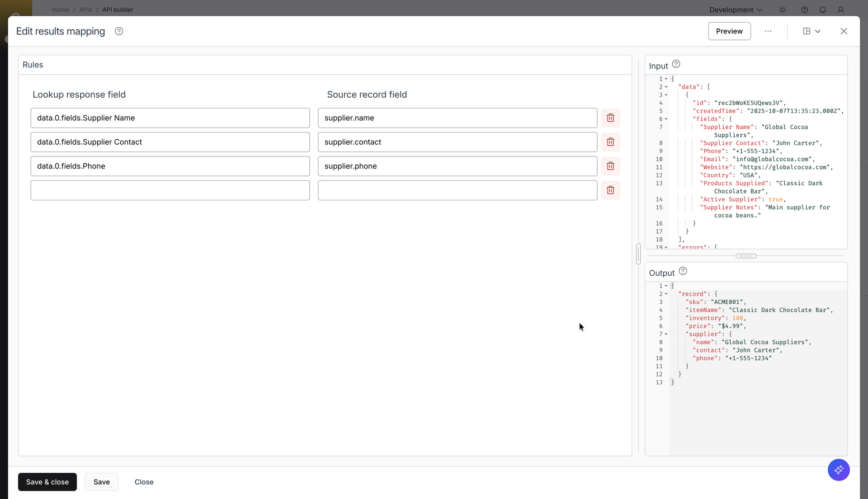Collapse the "fields" node in Input JSON

[x=666, y=119]
